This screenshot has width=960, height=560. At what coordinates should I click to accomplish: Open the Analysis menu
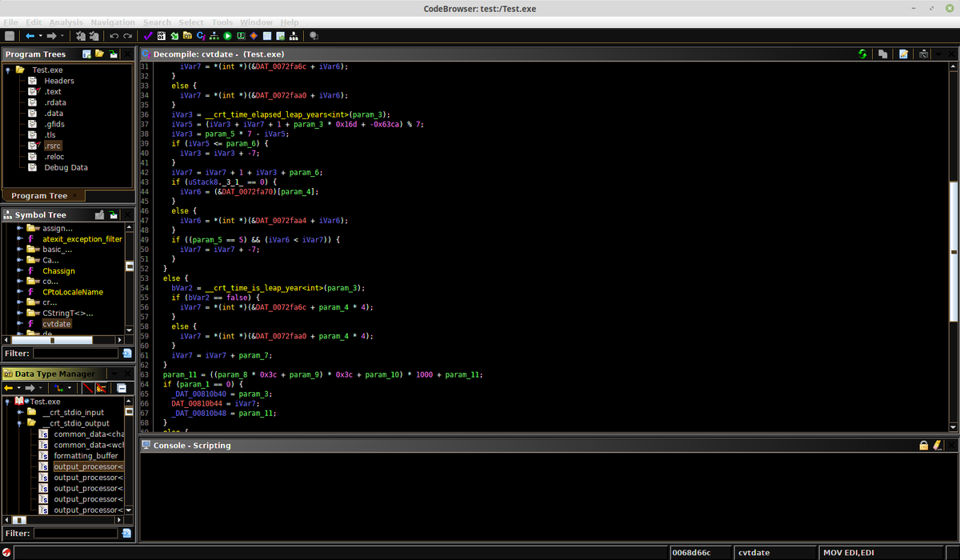65,22
